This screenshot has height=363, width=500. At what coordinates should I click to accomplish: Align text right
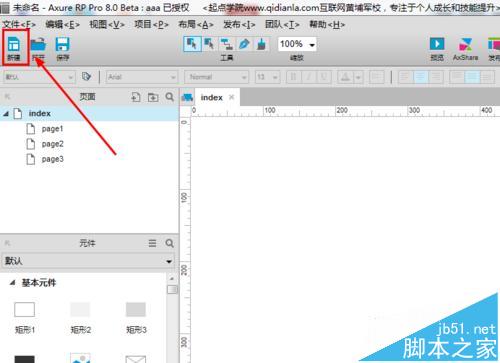[436, 77]
